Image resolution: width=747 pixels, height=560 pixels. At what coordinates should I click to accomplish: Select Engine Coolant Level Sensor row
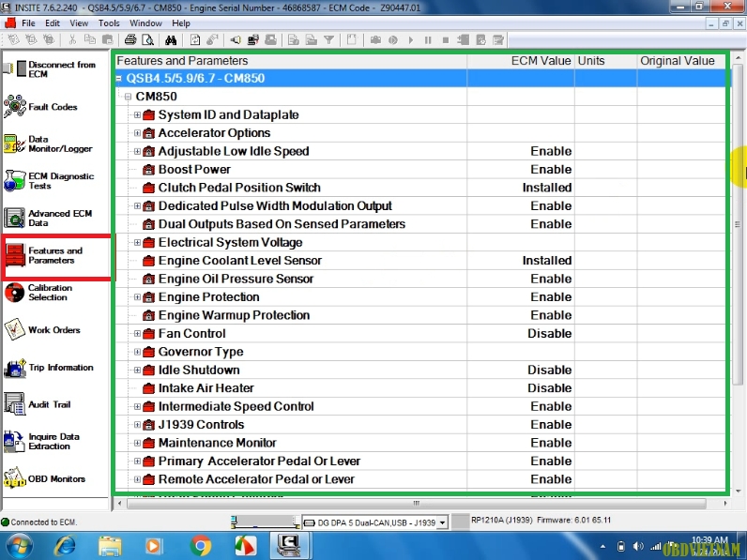(x=420, y=261)
